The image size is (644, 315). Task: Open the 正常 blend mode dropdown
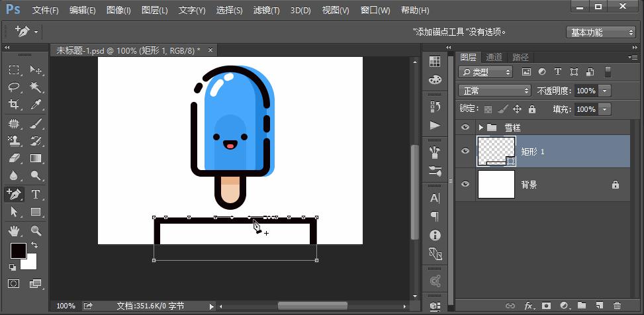coord(494,91)
